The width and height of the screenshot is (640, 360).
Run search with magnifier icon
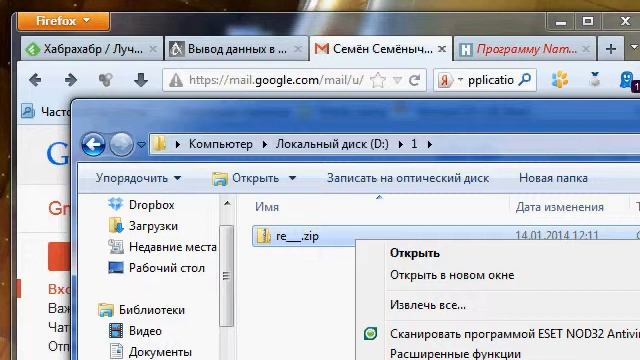[525, 80]
